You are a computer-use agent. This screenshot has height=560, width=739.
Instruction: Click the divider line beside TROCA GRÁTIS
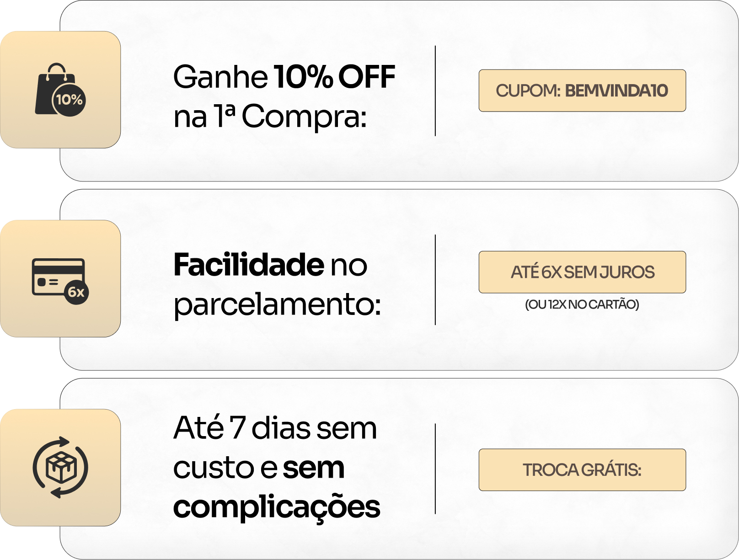click(435, 469)
